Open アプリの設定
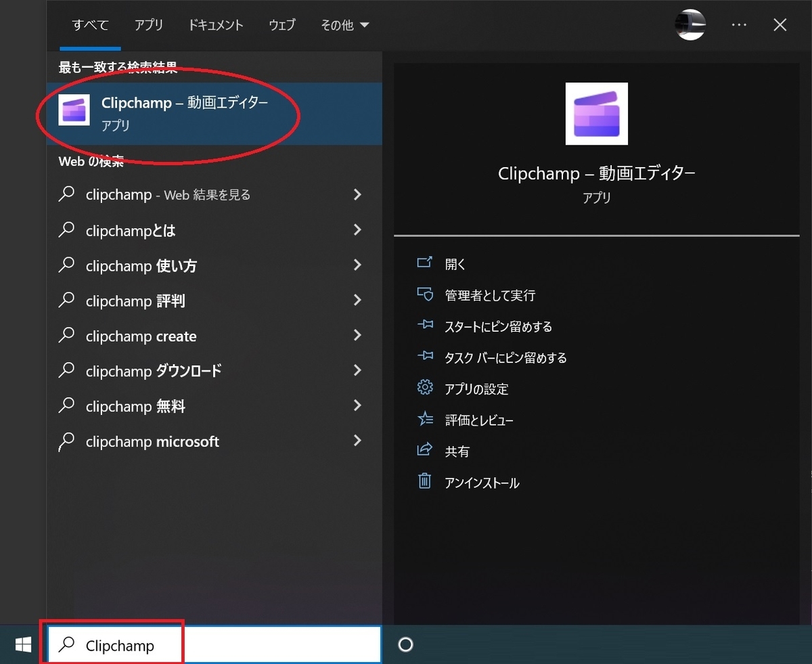812x664 pixels. pyautogui.click(x=476, y=389)
